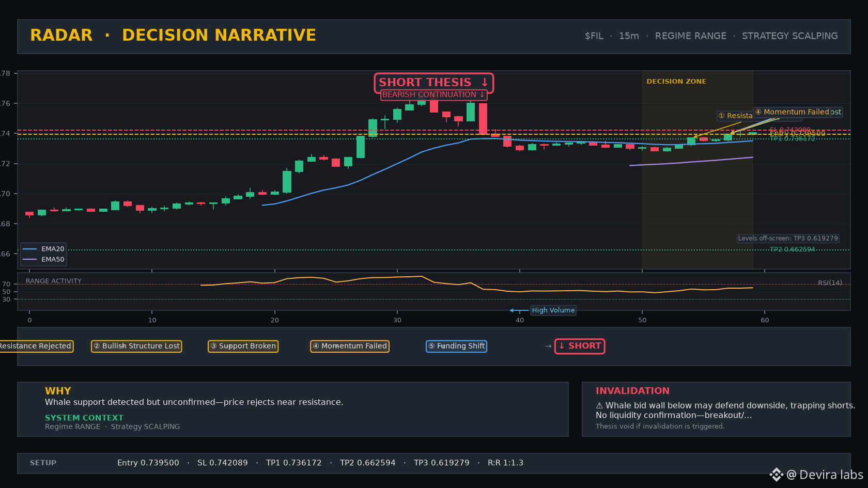
Task: Click the DECISION NARRATIVE title text
Action: [x=219, y=35]
